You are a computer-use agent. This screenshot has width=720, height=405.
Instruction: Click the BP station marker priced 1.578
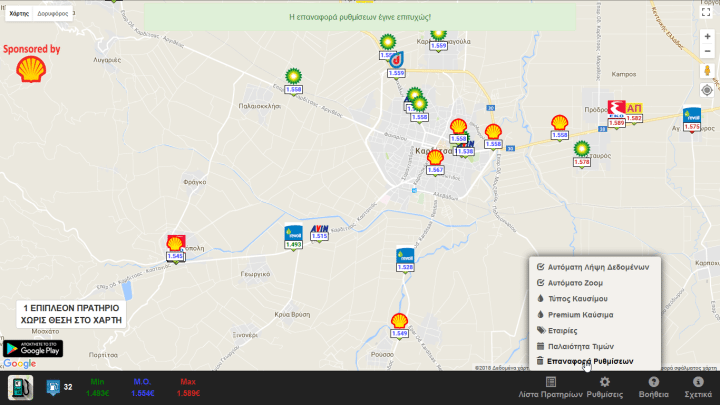click(581, 154)
